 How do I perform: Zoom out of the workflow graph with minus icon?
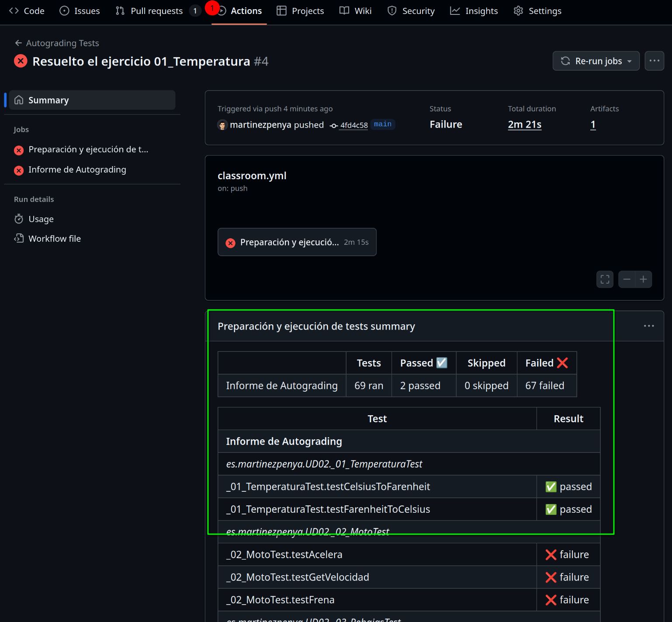pyautogui.click(x=627, y=279)
